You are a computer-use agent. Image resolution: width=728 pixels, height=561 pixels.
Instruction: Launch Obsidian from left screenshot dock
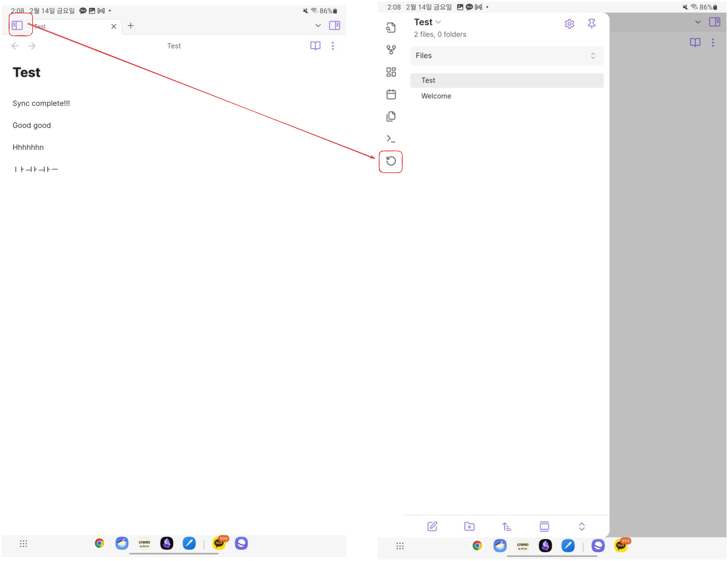click(167, 543)
